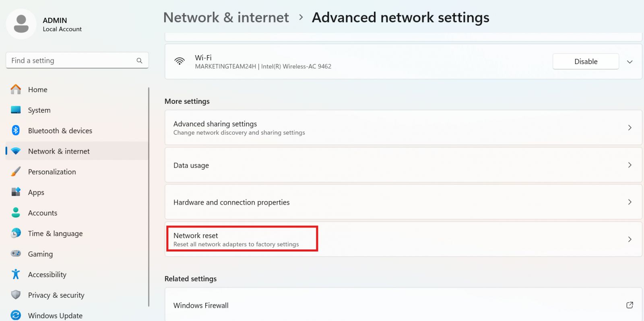The image size is (644, 321).
Task: Click the Home icon in sidebar
Action: click(x=15, y=89)
